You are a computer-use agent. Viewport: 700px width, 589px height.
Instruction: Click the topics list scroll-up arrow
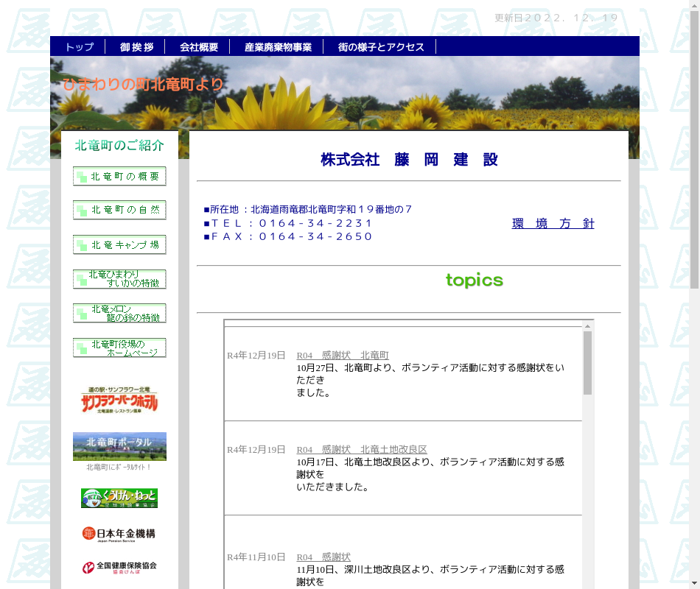587,325
